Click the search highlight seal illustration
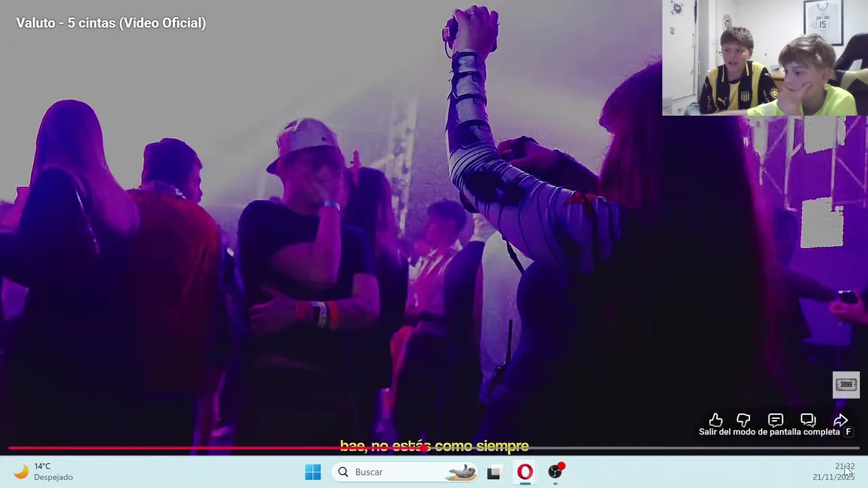 [x=461, y=472]
